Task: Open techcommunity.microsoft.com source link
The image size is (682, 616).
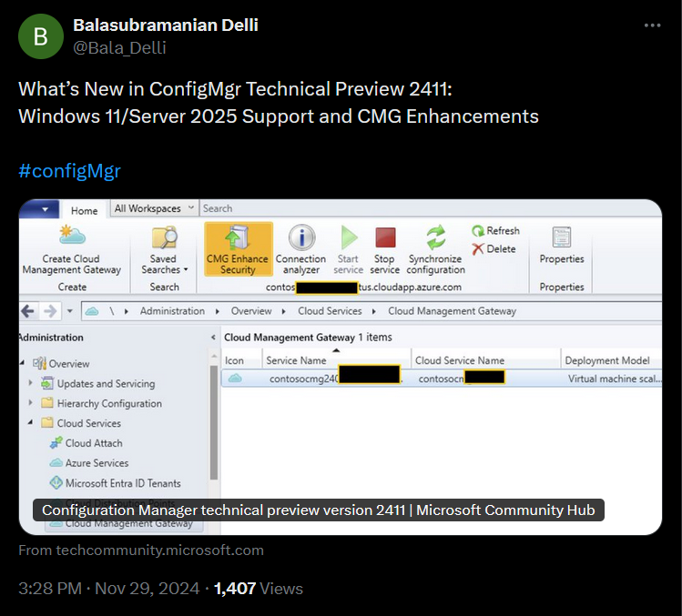Action: 141,550
